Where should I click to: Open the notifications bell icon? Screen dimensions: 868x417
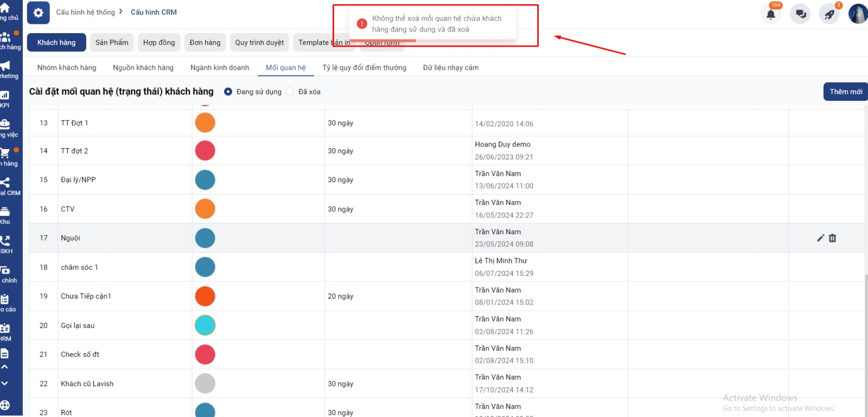click(x=771, y=14)
